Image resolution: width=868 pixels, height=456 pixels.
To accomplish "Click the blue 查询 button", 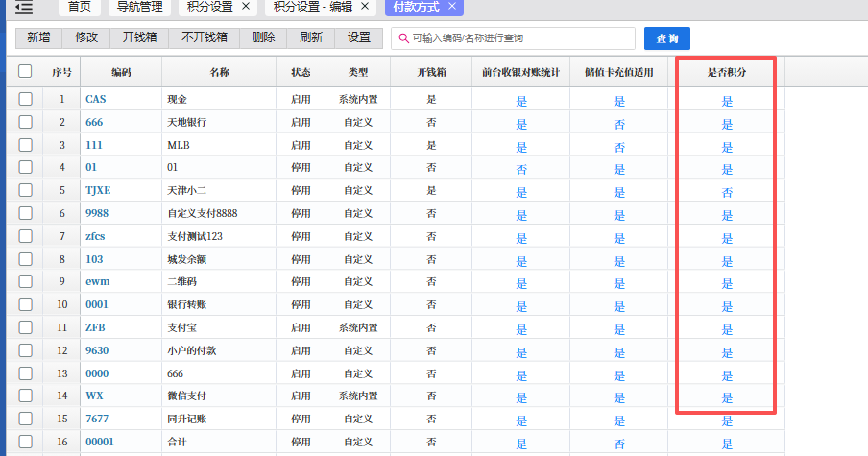I will (667, 38).
